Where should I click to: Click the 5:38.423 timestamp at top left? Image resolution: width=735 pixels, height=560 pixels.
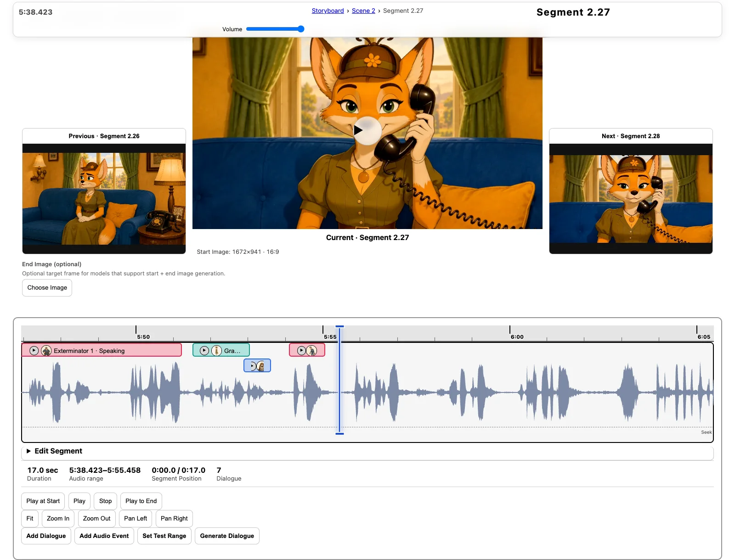click(35, 12)
